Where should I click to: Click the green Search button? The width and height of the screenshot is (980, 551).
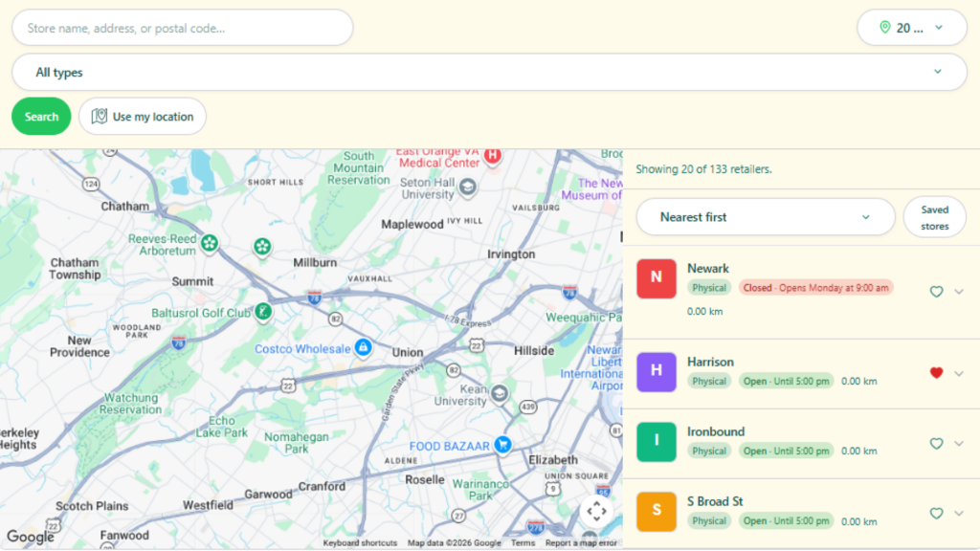coord(41,116)
